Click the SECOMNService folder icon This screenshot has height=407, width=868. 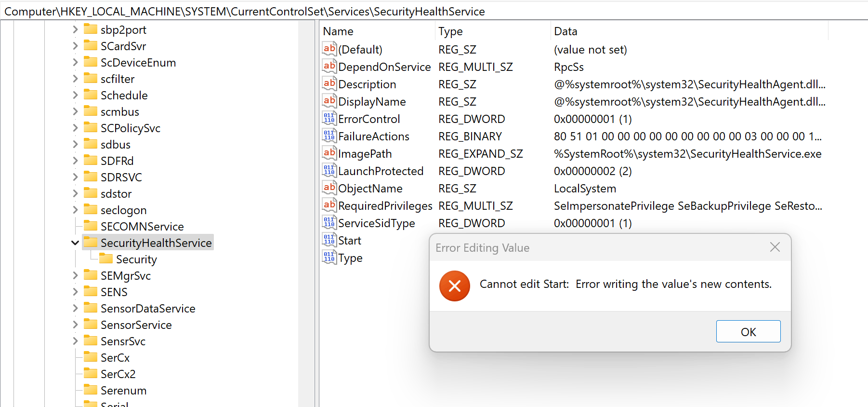click(x=90, y=226)
